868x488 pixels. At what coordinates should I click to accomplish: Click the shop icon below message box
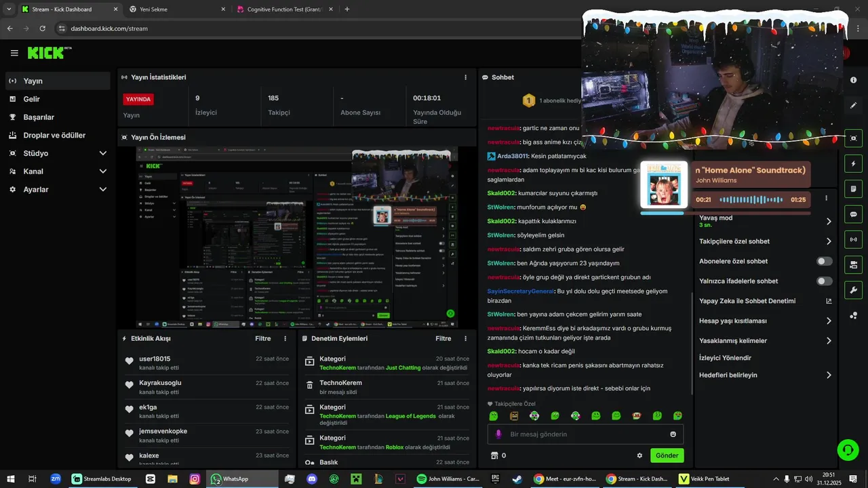click(494, 455)
